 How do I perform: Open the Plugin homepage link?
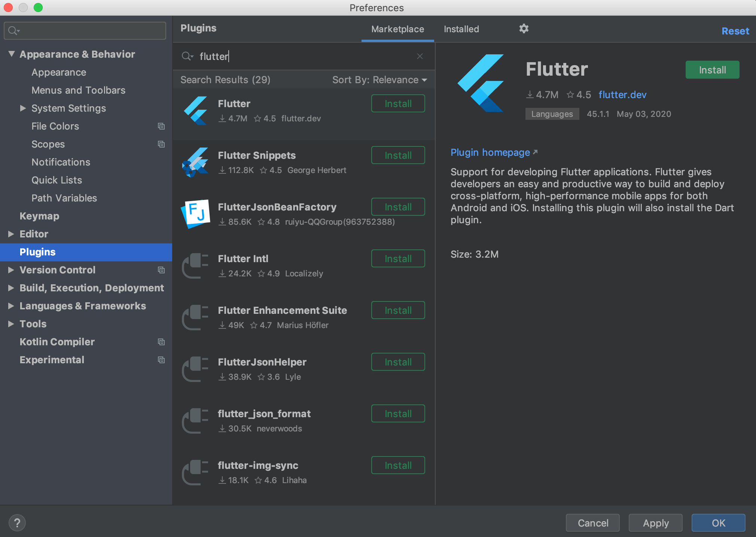(490, 152)
